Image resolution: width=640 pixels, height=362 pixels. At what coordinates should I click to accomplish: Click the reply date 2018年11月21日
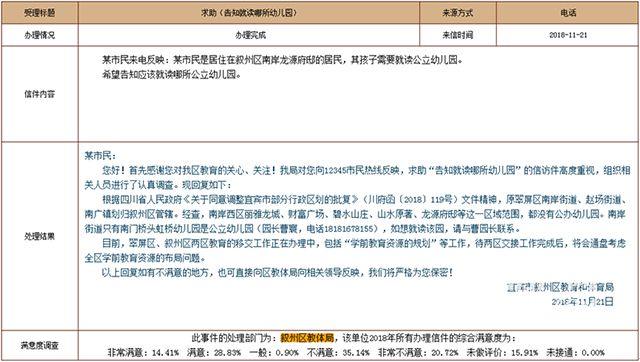[582, 302]
